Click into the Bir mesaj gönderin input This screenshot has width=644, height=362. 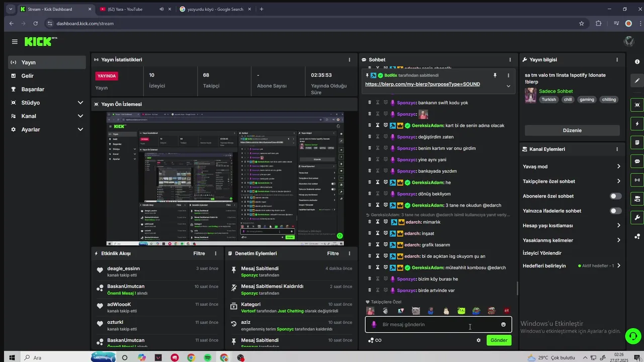tap(438, 325)
